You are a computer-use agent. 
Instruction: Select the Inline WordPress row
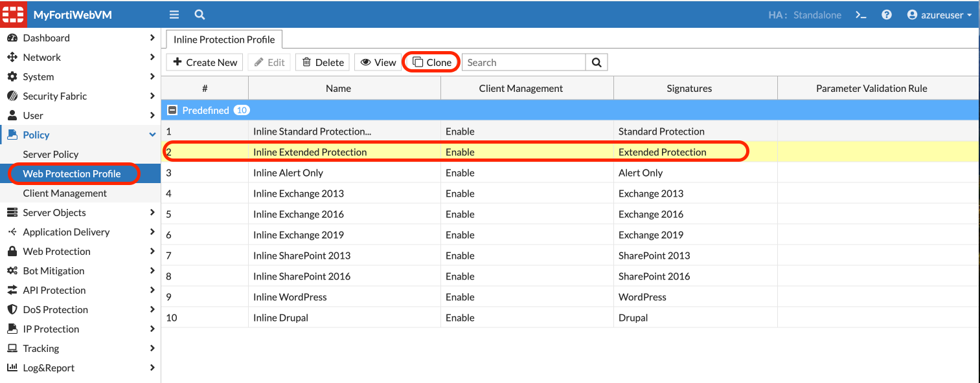point(570,297)
